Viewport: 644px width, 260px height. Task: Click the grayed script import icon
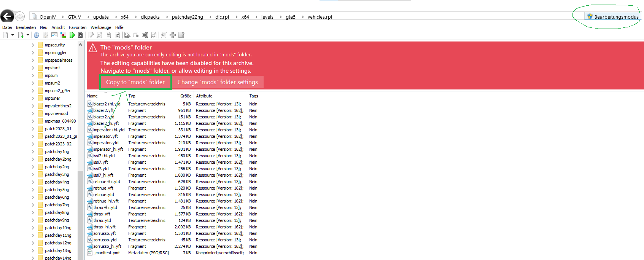tap(164, 35)
